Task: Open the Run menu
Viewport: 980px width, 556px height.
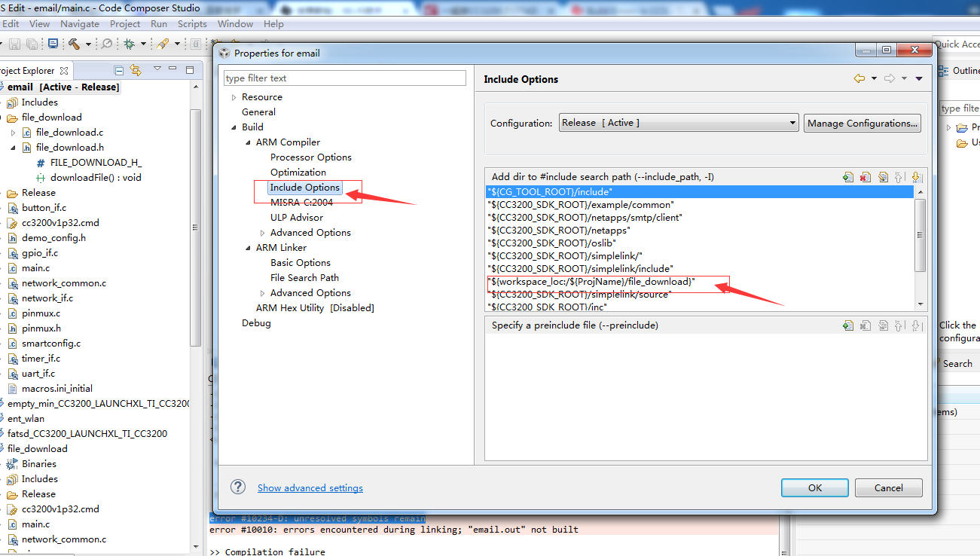Action: pos(159,23)
